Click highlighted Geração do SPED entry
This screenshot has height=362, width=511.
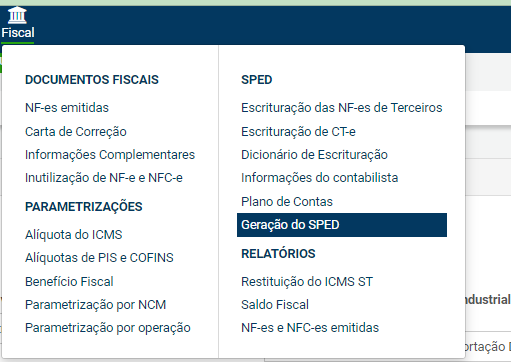pos(342,225)
